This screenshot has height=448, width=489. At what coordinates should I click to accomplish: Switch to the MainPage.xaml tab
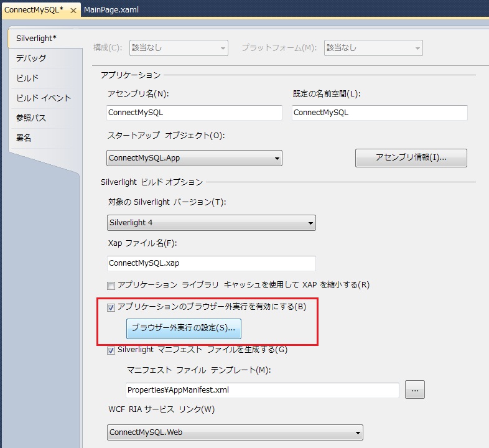pyautogui.click(x=111, y=10)
